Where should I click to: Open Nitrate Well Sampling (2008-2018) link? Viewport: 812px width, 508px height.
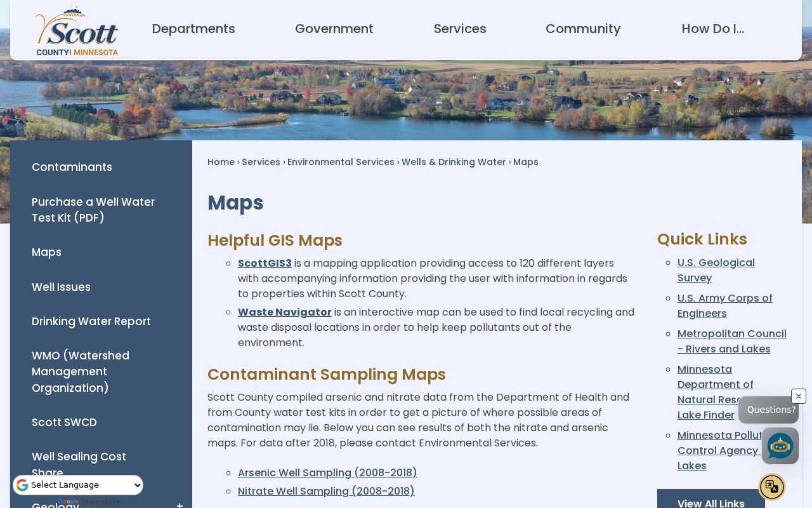(326, 491)
